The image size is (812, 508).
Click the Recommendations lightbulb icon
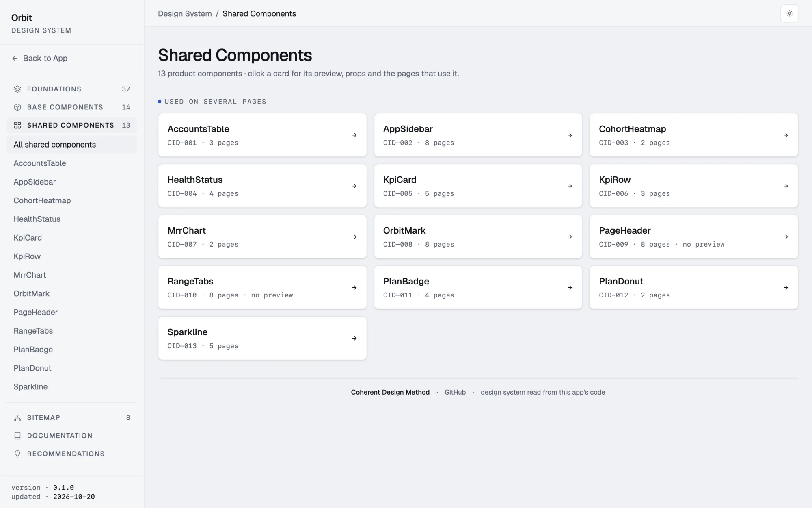tap(17, 454)
